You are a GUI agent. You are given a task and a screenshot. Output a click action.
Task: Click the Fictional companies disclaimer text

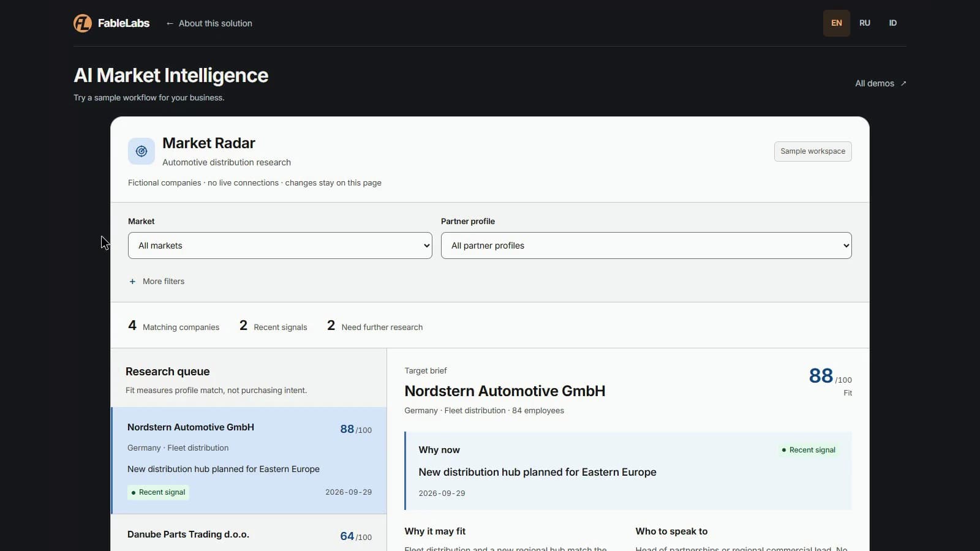(255, 183)
